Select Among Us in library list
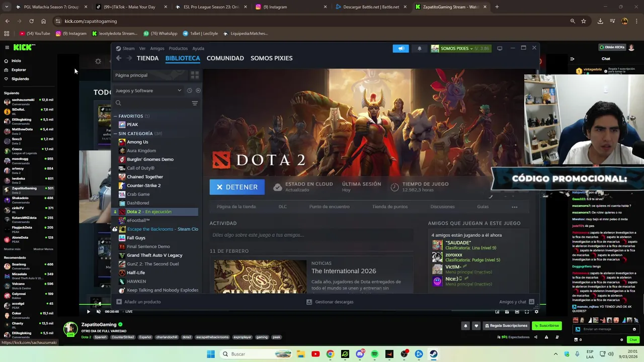This screenshot has width=644, height=362. coord(137,142)
